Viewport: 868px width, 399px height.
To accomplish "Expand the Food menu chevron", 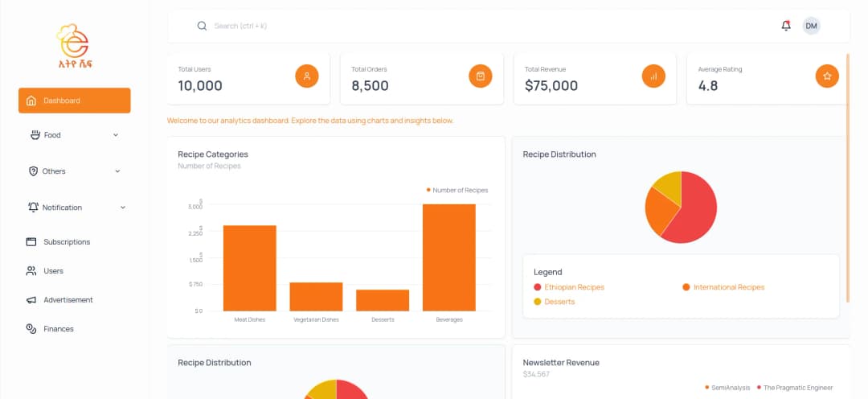I will 116,134.
